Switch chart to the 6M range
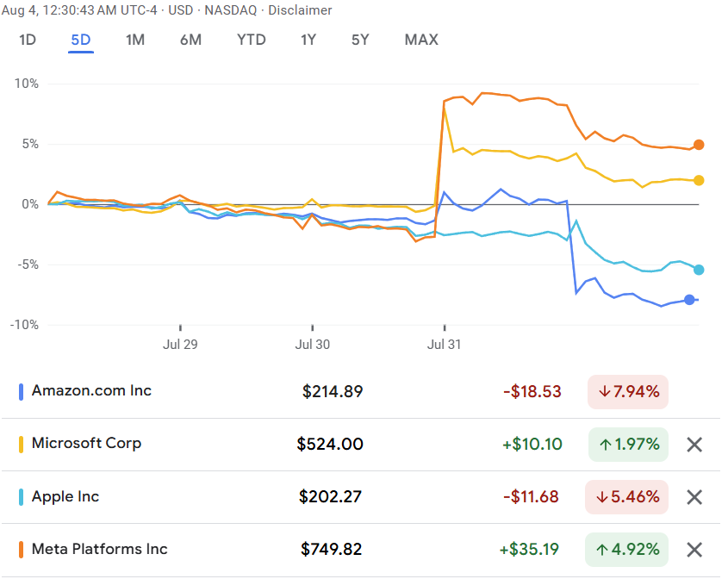This screenshot has height=579, width=728. coord(190,40)
